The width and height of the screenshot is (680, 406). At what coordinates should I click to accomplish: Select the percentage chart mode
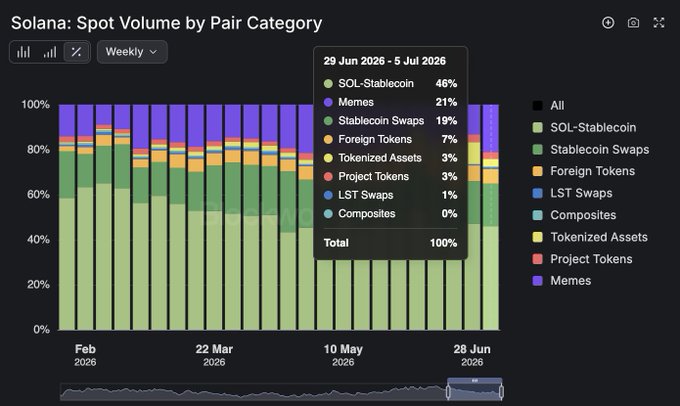(76, 52)
